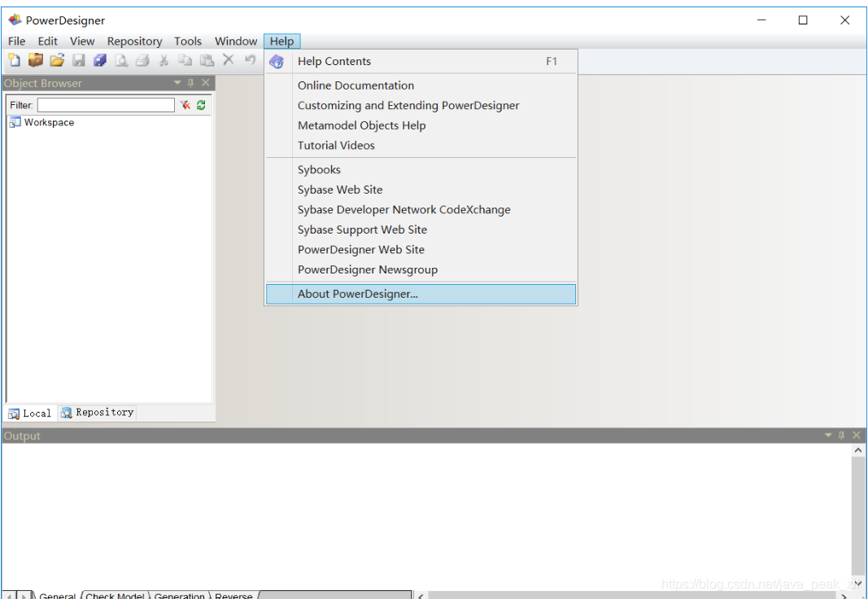This screenshot has height=599, width=868.
Task: Choose PowerDesigner Web Site entry
Action: (x=421, y=249)
